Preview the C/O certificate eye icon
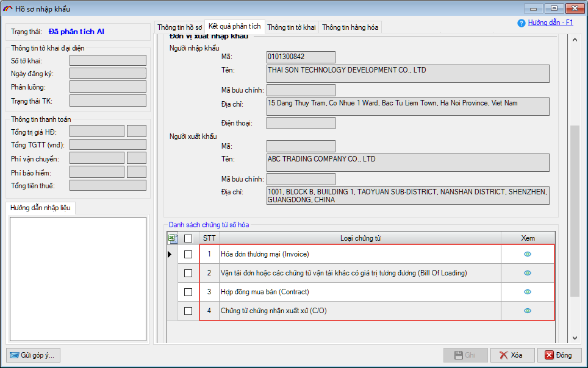Screen dimensions: 588x368 (528, 311)
